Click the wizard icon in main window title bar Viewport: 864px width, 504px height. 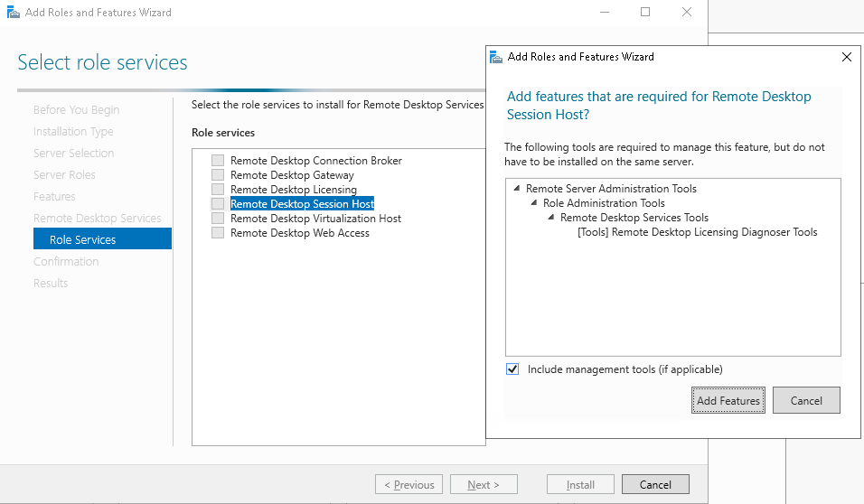tap(13, 12)
